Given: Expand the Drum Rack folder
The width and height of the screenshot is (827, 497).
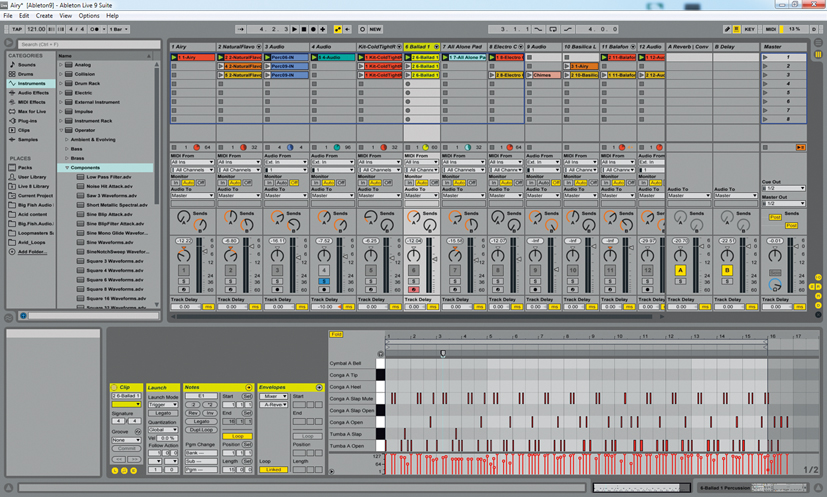Looking at the screenshot, I should [x=61, y=83].
